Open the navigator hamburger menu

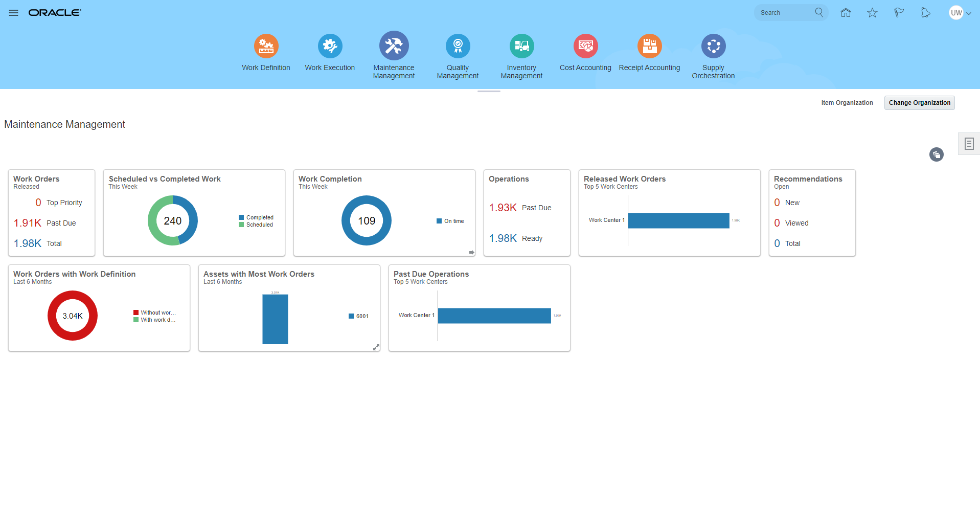pyautogui.click(x=14, y=13)
